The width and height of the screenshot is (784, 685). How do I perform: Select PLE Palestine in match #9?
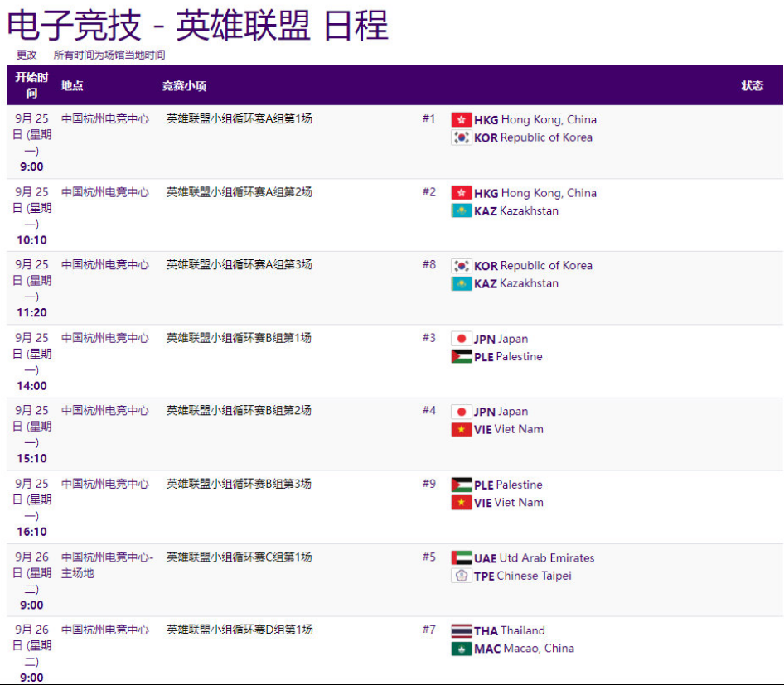point(508,485)
